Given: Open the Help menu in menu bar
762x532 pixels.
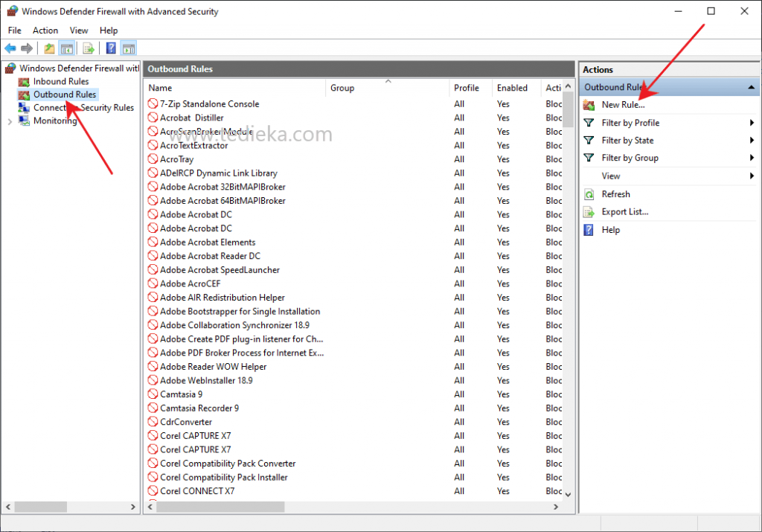Looking at the screenshot, I should tap(109, 30).
